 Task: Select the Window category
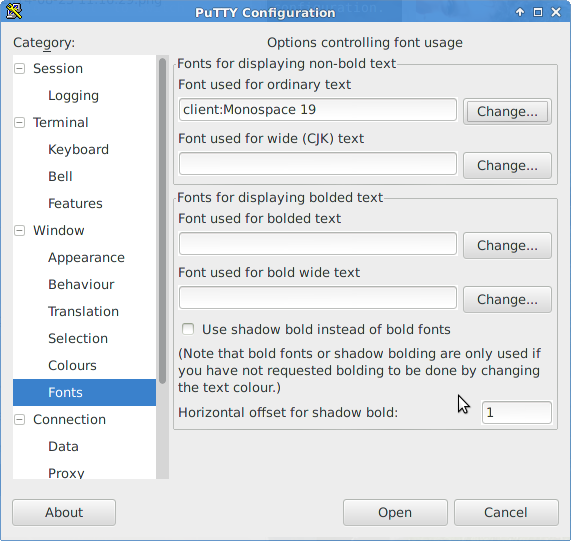(x=59, y=230)
